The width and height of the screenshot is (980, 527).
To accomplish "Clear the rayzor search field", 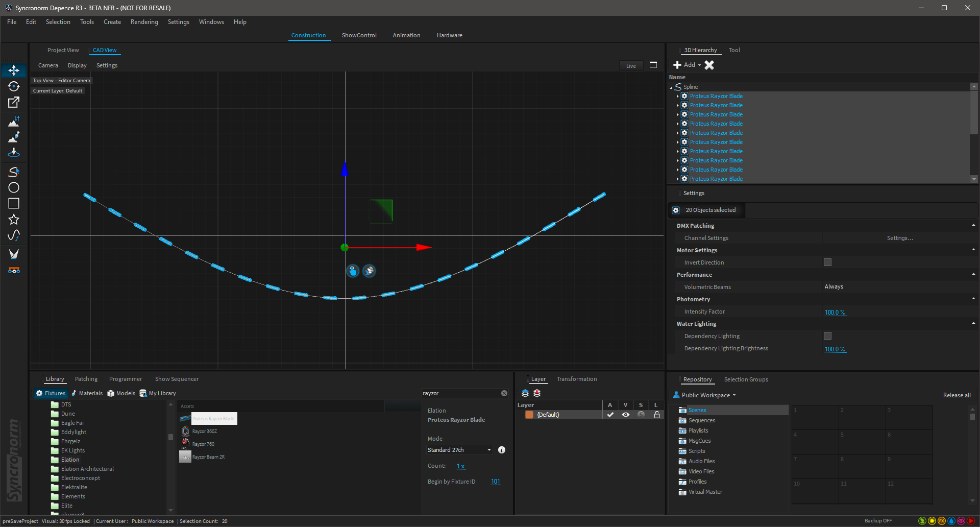I will [504, 393].
